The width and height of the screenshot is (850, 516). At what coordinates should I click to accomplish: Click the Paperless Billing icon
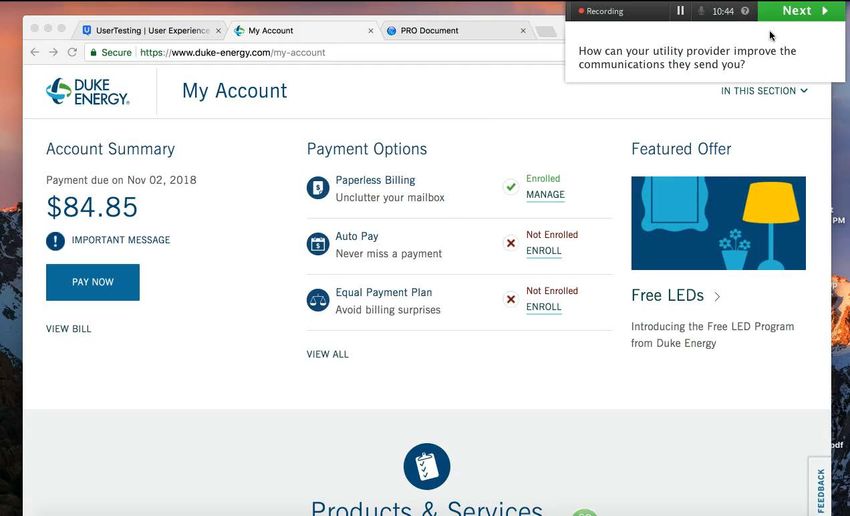(x=318, y=188)
